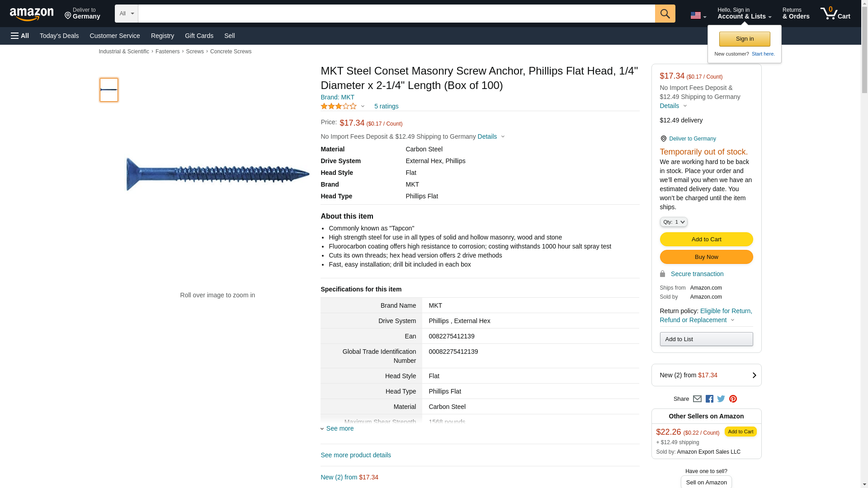The width and height of the screenshot is (868, 488).
Task: Open the All hamburger menu
Action: coord(20,36)
